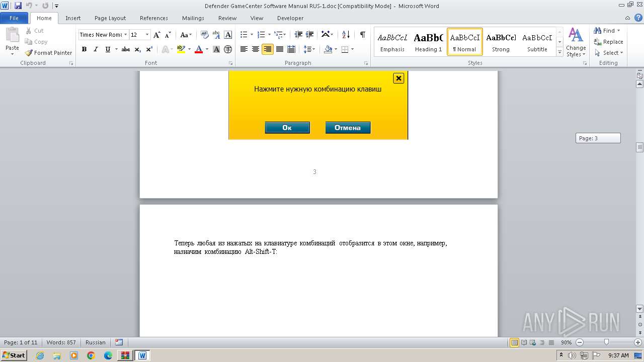Open the File tab
The height and width of the screenshot is (362, 644).
click(x=14, y=18)
